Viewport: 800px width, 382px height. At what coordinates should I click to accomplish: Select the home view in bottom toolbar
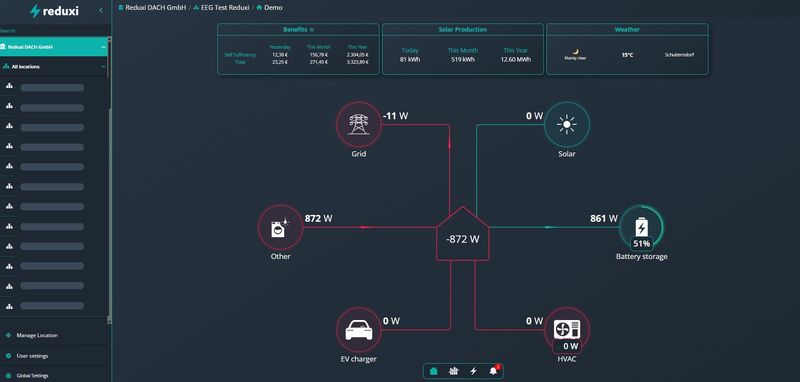pos(434,371)
